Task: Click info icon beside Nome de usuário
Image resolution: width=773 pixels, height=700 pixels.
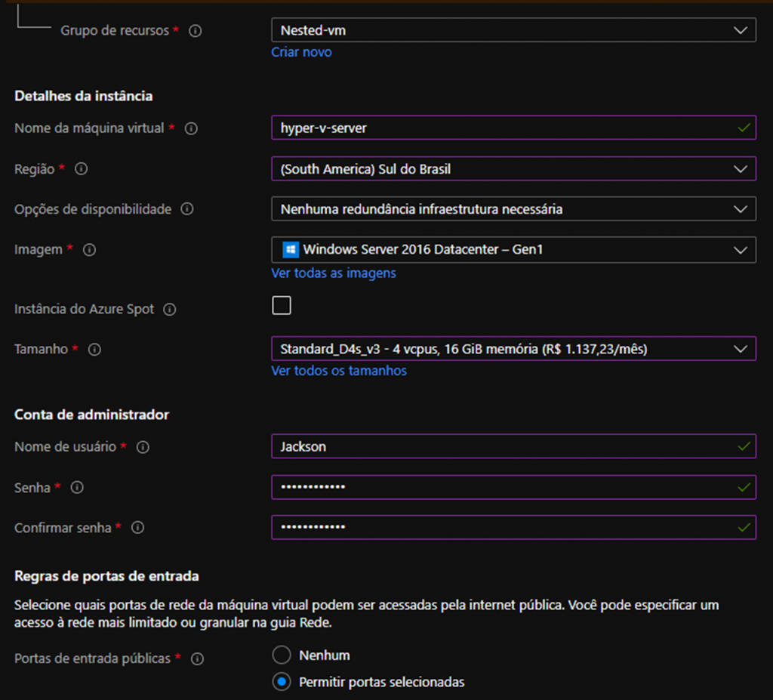Action: [x=143, y=447]
